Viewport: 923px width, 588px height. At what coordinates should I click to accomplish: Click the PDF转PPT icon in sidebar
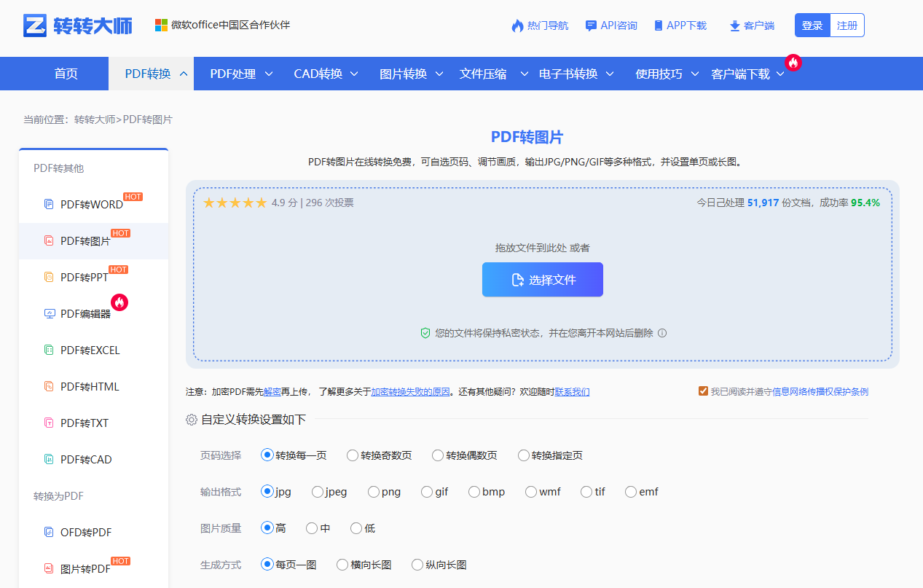(50, 277)
